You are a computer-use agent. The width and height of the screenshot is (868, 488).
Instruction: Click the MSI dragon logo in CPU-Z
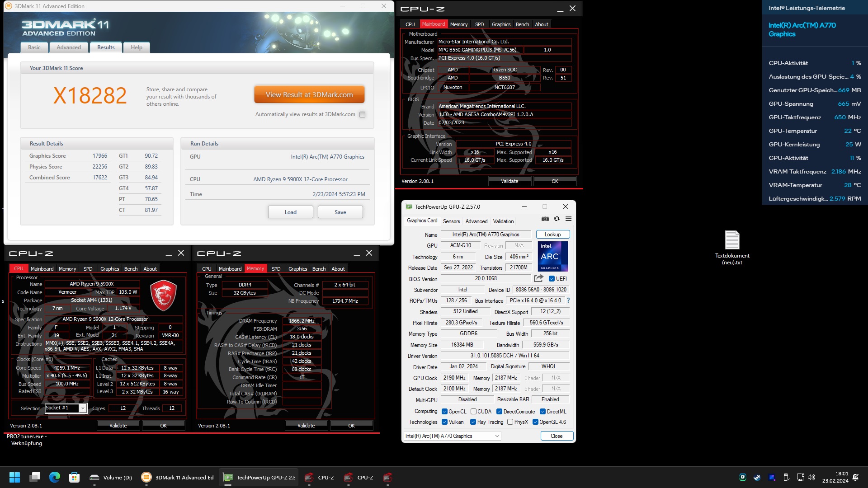pyautogui.click(x=163, y=295)
